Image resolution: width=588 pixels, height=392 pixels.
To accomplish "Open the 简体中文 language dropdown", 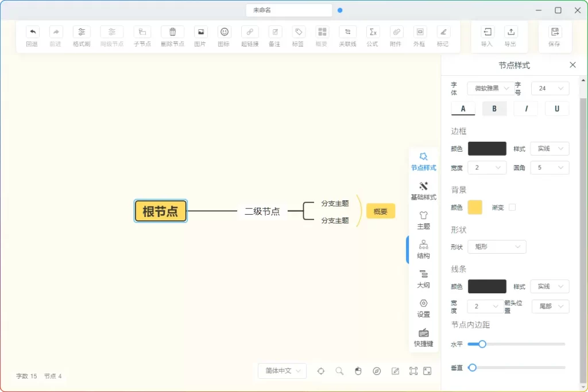I will pyautogui.click(x=283, y=371).
